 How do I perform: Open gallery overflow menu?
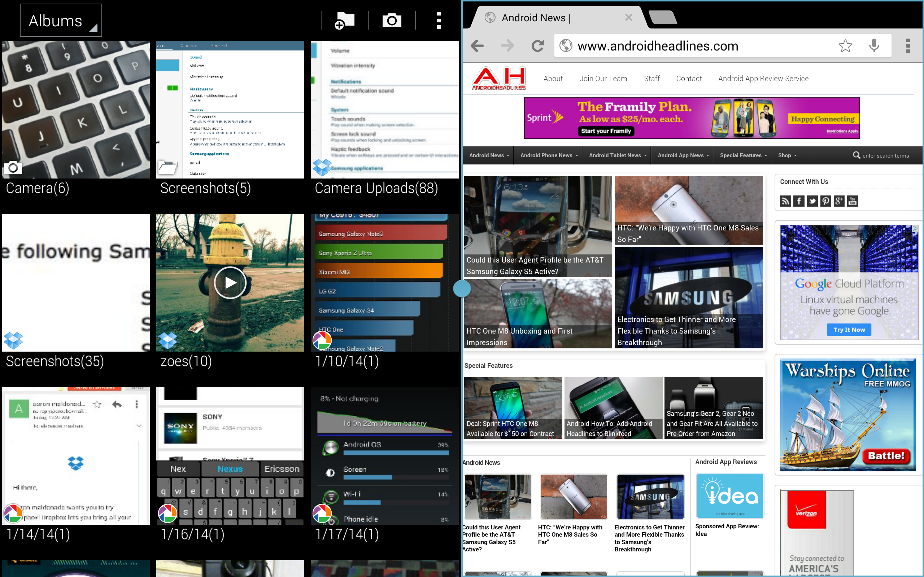[439, 20]
